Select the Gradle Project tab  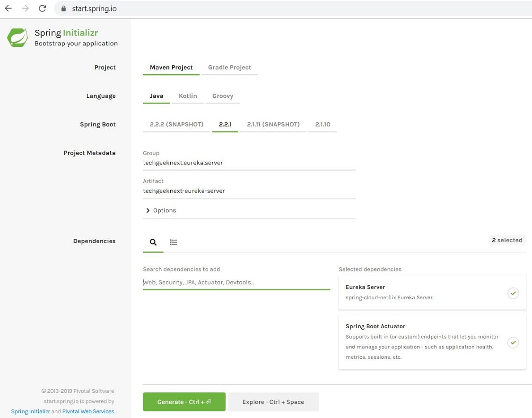click(230, 68)
